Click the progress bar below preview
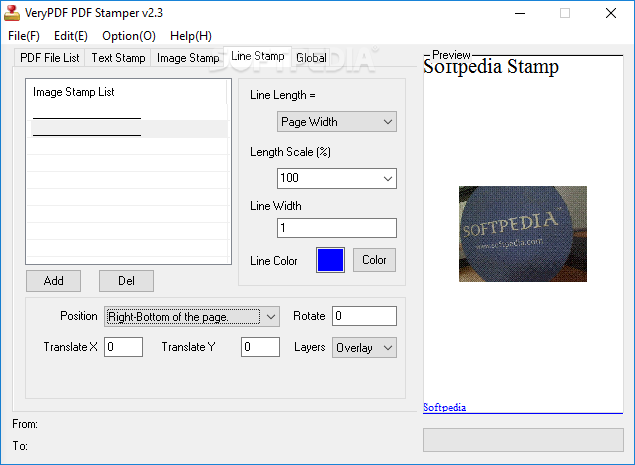Screen dimensions: 635x465 pos(523,440)
